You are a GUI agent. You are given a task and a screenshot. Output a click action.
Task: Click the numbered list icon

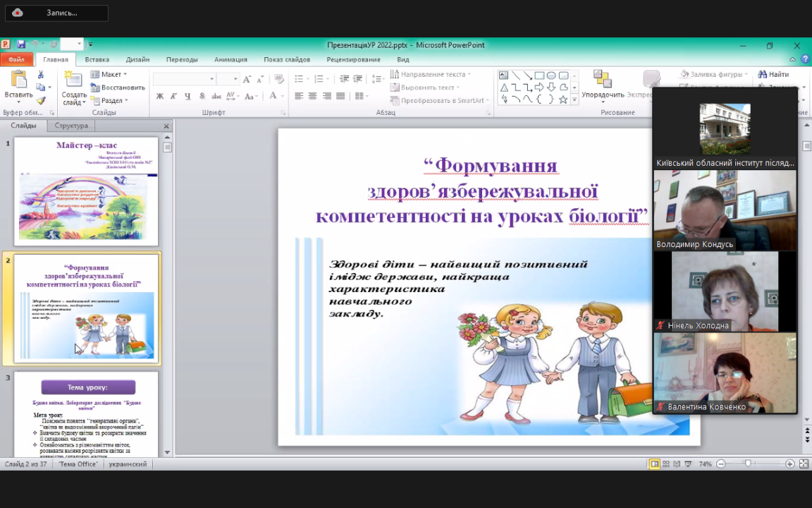point(319,79)
